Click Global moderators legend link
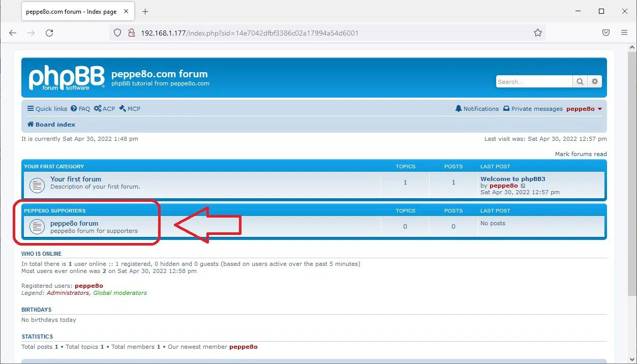637x364 pixels. (120, 293)
